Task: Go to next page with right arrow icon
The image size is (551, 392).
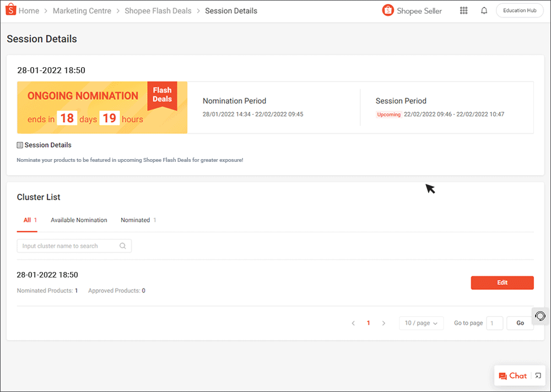Action: [x=383, y=323]
